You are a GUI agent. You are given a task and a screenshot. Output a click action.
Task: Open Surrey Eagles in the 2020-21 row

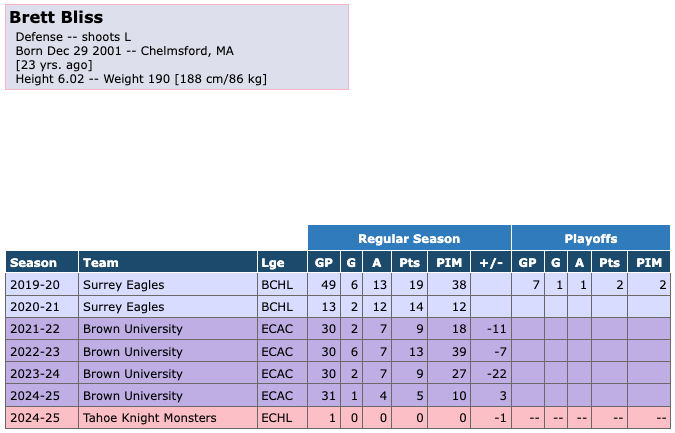(123, 307)
